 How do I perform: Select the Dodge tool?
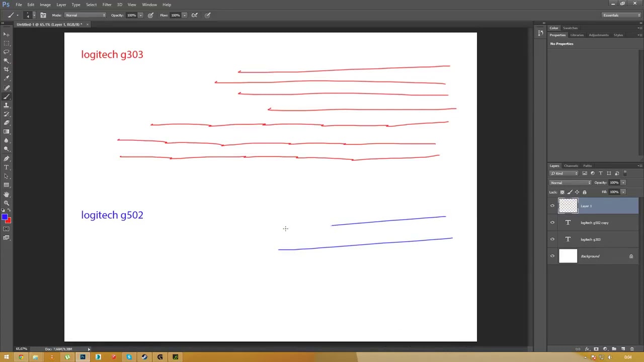pyautogui.click(x=7, y=149)
